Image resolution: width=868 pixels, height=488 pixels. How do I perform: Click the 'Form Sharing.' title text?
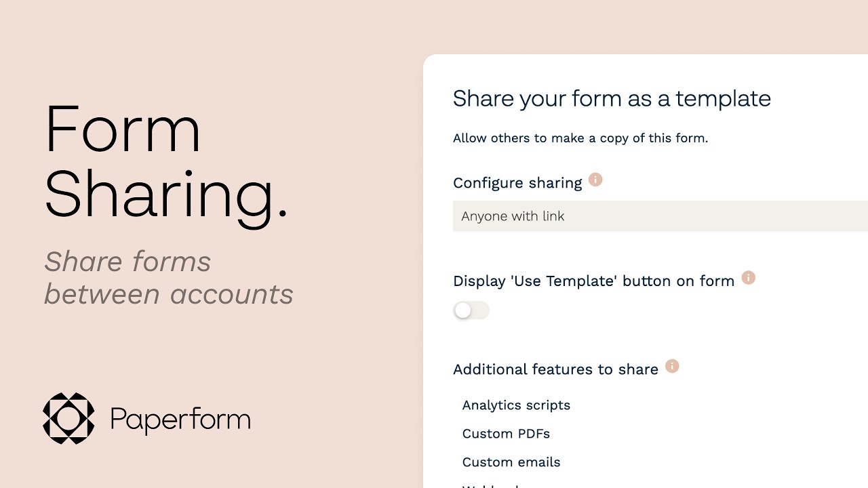coord(166,162)
